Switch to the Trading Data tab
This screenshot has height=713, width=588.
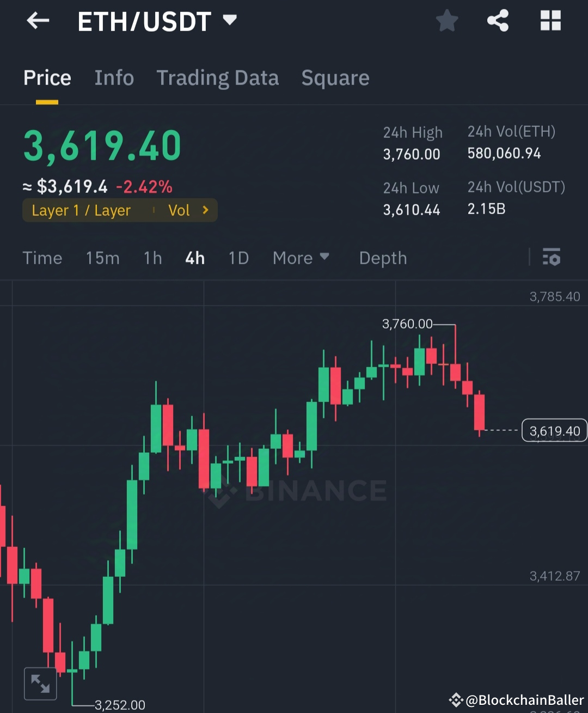pyautogui.click(x=218, y=78)
